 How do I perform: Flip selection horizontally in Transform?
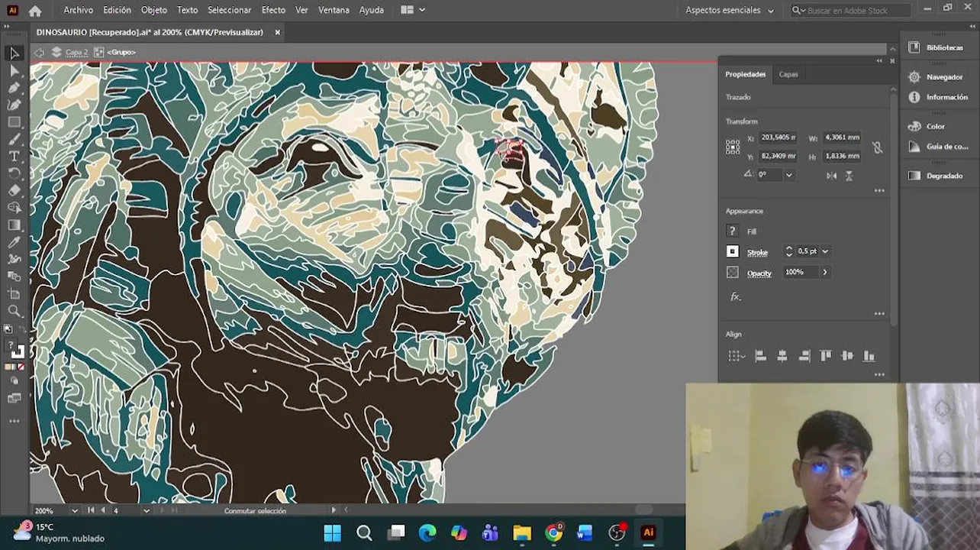pyautogui.click(x=831, y=175)
